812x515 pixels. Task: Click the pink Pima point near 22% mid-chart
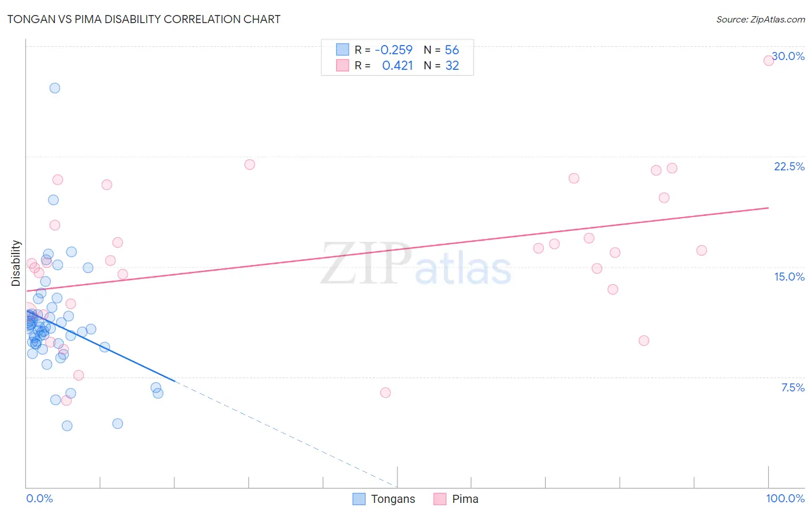249,165
